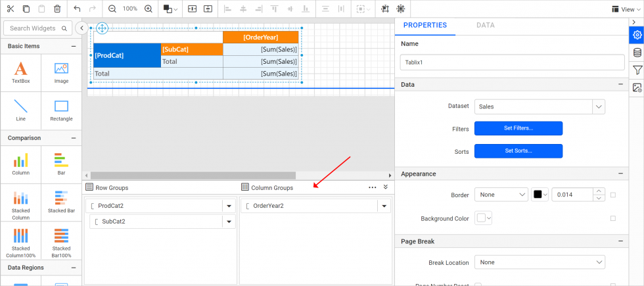Collapse the Basic Items section
Viewport: 644px width, 286px height.
pyautogui.click(x=74, y=46)
